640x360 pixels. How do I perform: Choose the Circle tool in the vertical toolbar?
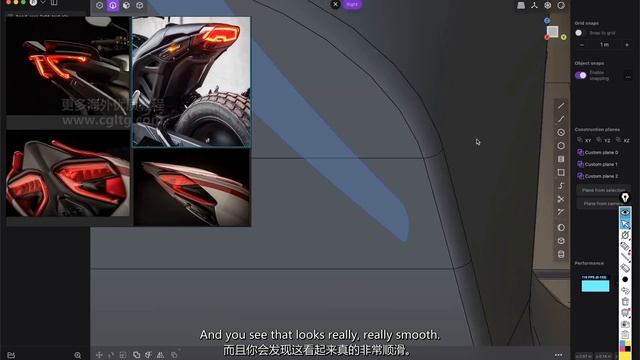[x=561, y=132]
